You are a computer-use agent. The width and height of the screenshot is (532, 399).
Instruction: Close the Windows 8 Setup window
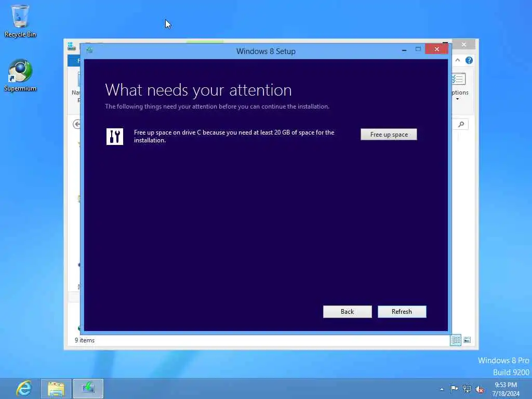436,49
